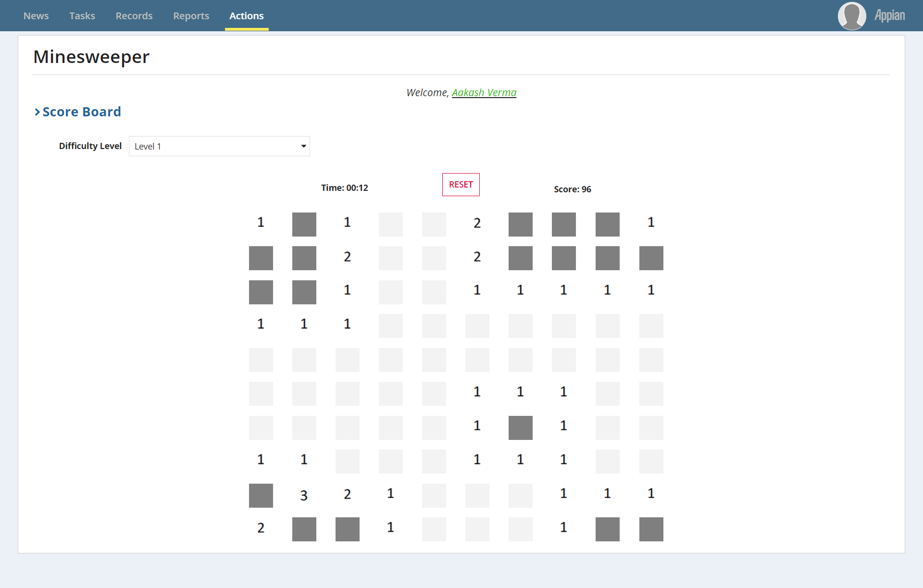Click the RESET button

[x=461, y=184]
